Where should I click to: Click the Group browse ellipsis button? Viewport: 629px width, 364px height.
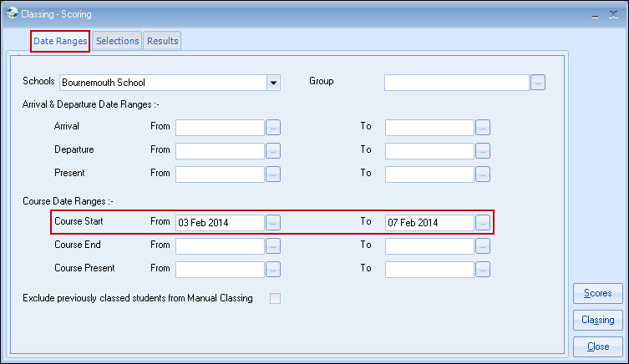(x=538, y=83)
